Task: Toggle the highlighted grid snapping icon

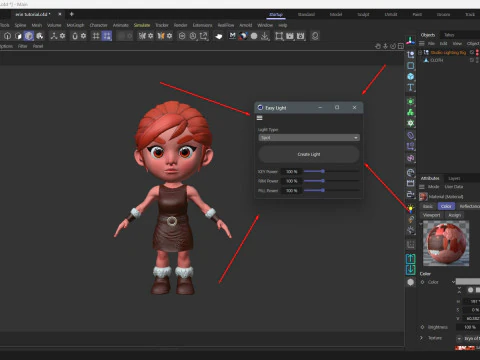Action: [107, 36]
